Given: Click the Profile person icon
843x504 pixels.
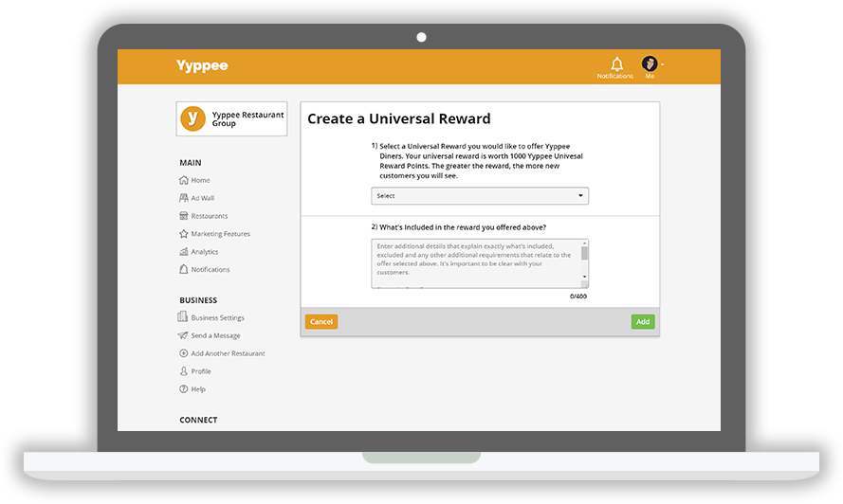Looking at the screenshot, I should point(183,371).
